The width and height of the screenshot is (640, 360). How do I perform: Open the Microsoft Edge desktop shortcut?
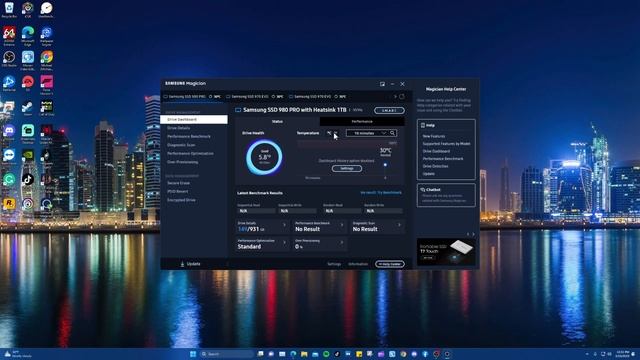point(28,35)
